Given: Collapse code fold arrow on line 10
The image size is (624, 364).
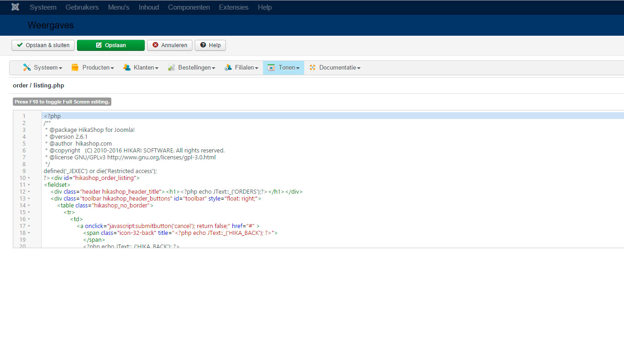Looking at the screenshot, I should pyautogui.click(x=29, y=178).
